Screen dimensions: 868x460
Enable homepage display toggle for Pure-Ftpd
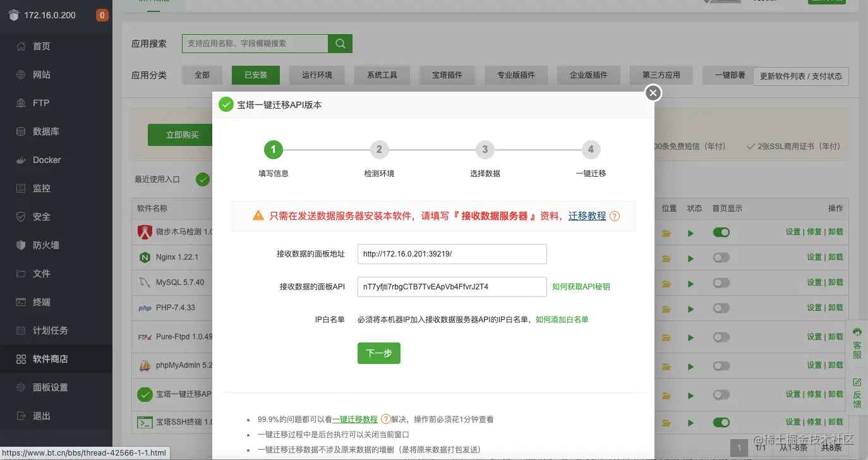pos(721,337)
